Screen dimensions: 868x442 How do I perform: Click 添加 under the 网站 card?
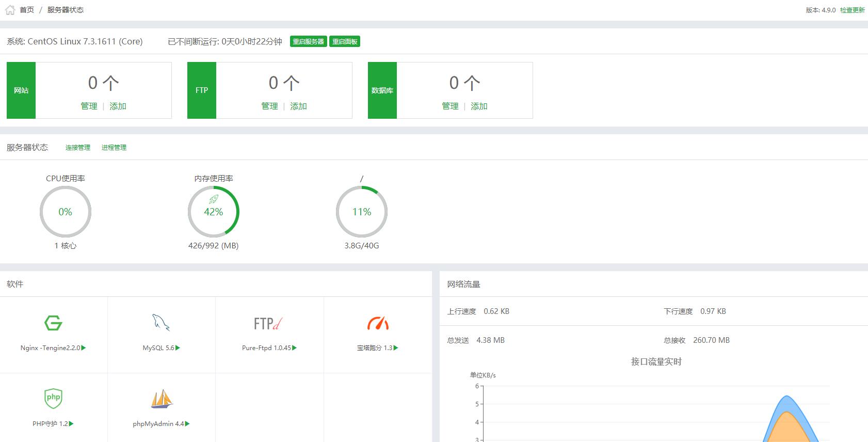point(118,106)
